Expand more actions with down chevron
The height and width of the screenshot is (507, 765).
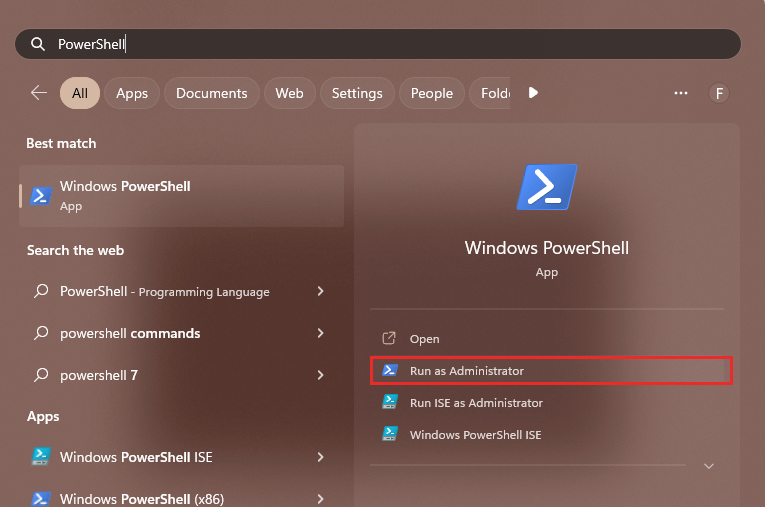tap(709, 466)
